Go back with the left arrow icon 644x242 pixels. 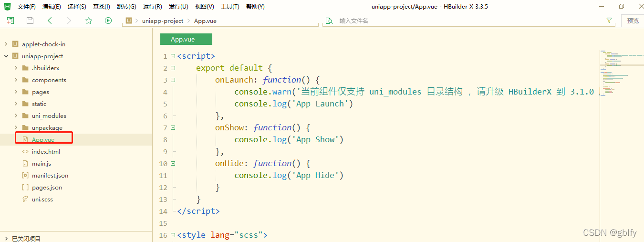50,21
